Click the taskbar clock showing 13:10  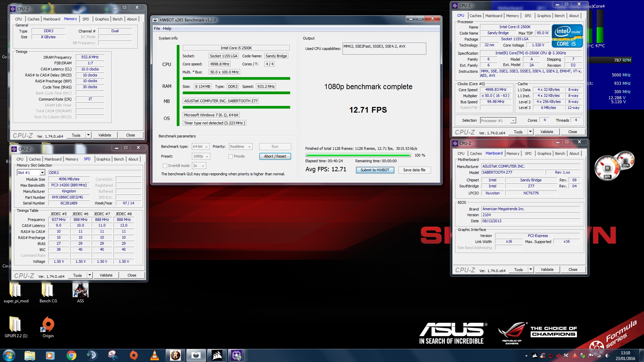coord(625,355)
